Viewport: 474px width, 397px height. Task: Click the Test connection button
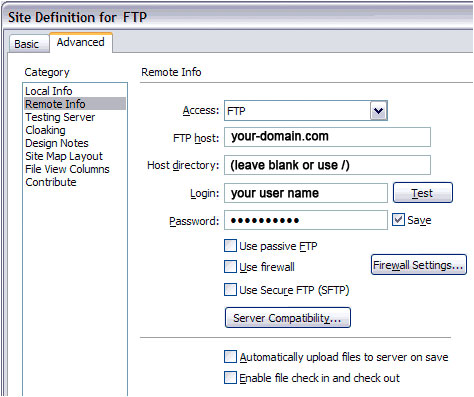coord(423,193)
